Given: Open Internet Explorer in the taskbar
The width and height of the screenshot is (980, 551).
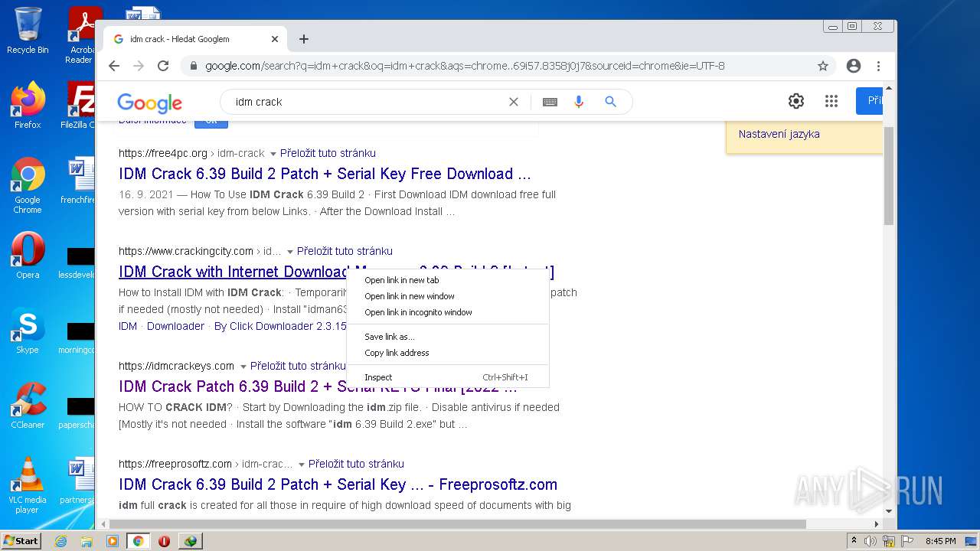Looking at the screenshot, I should (61, 541).
